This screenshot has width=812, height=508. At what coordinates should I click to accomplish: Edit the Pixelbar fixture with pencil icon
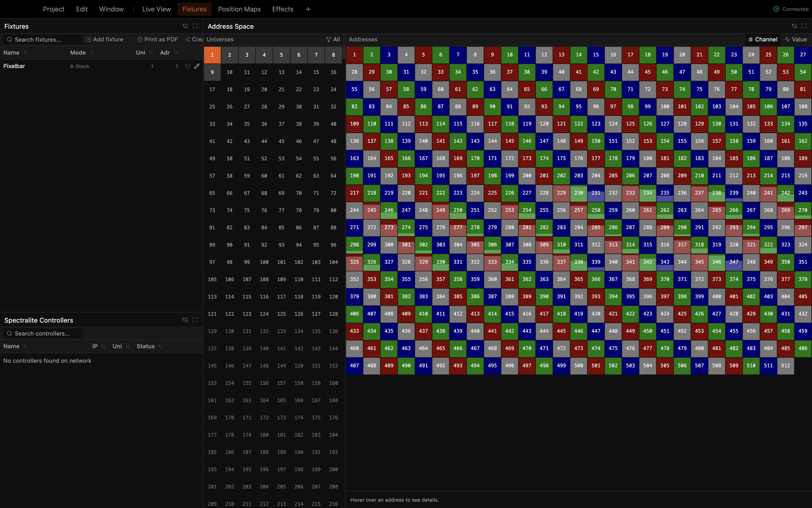(x=197, y=66)
